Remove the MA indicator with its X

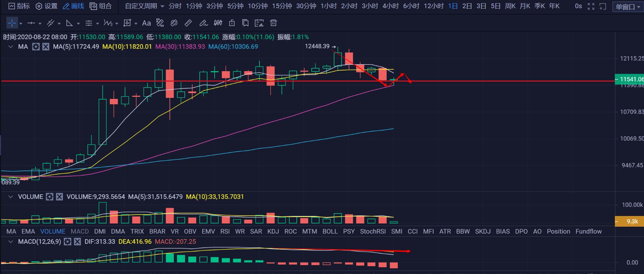[46, 47]
